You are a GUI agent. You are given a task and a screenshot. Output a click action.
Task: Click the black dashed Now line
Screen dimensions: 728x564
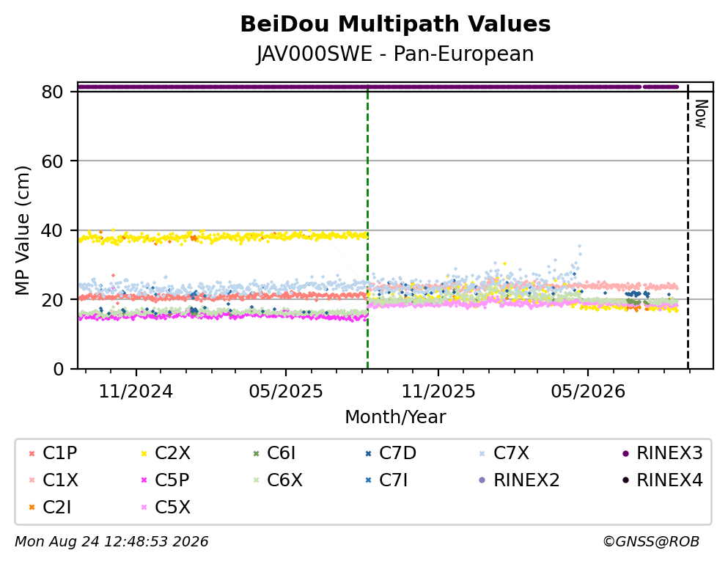pyautogui.click(x=688, y=226)
